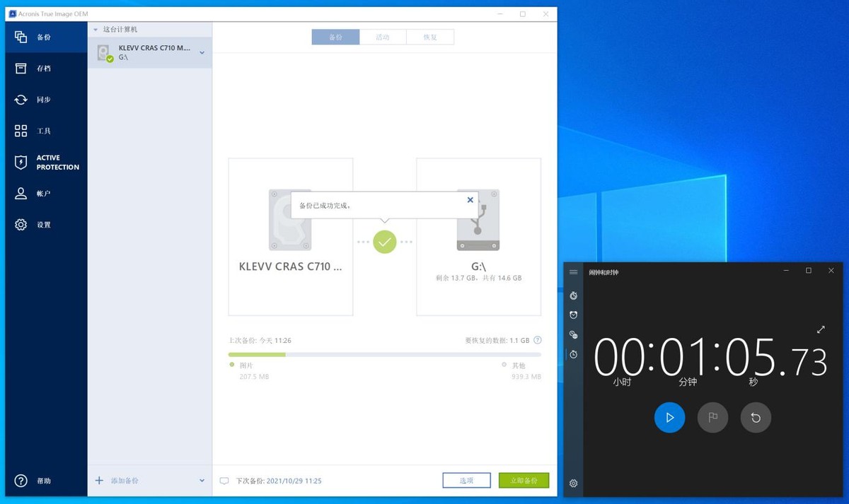Screen dimensions: 849x504
Task: Click the plus icon for 添加备份
Action: (x=99, y=481)
